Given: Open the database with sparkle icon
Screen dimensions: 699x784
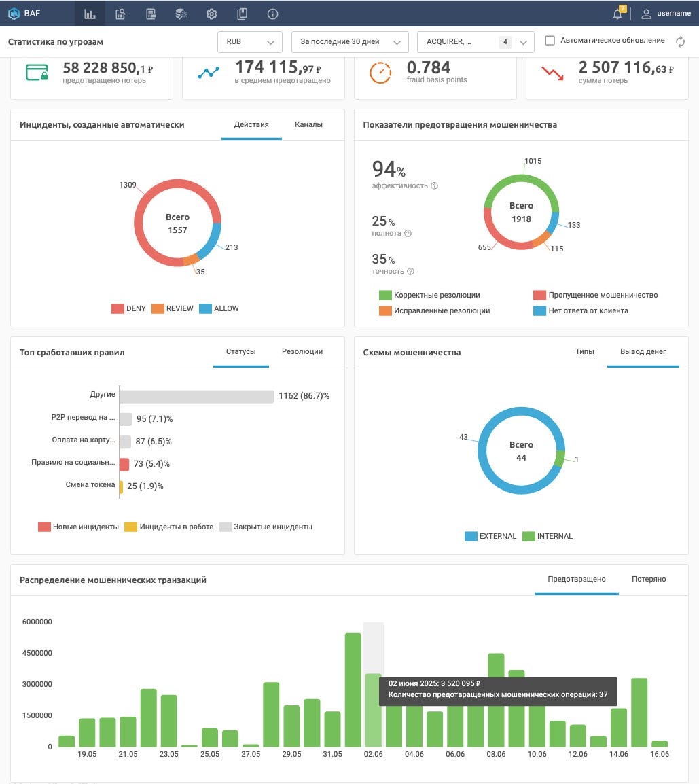Looking at the screenshot, I should tap(181, 14).
